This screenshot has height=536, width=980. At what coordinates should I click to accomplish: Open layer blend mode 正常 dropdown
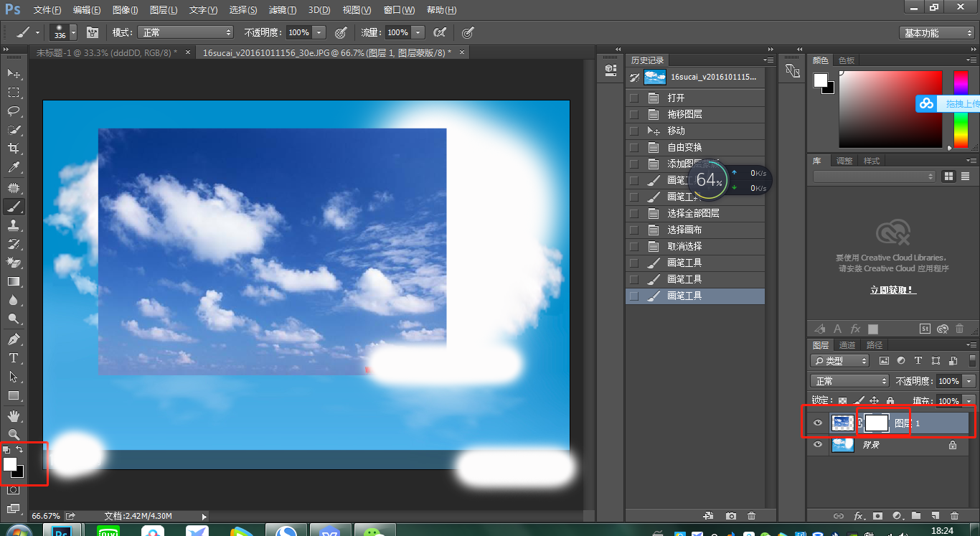pos(850,381)
